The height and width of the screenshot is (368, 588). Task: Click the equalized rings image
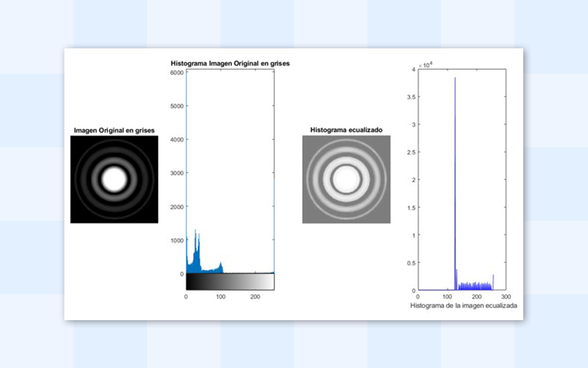tap(346, 179)
